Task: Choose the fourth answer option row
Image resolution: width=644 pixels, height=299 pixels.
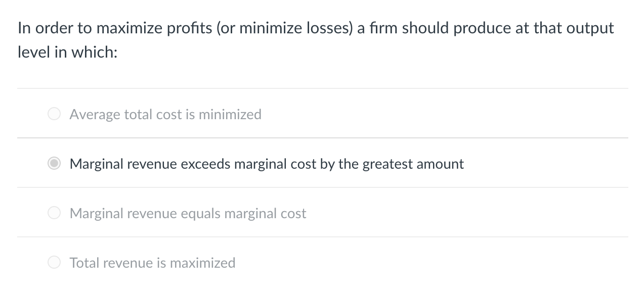Action: click(x=202, y=262)
